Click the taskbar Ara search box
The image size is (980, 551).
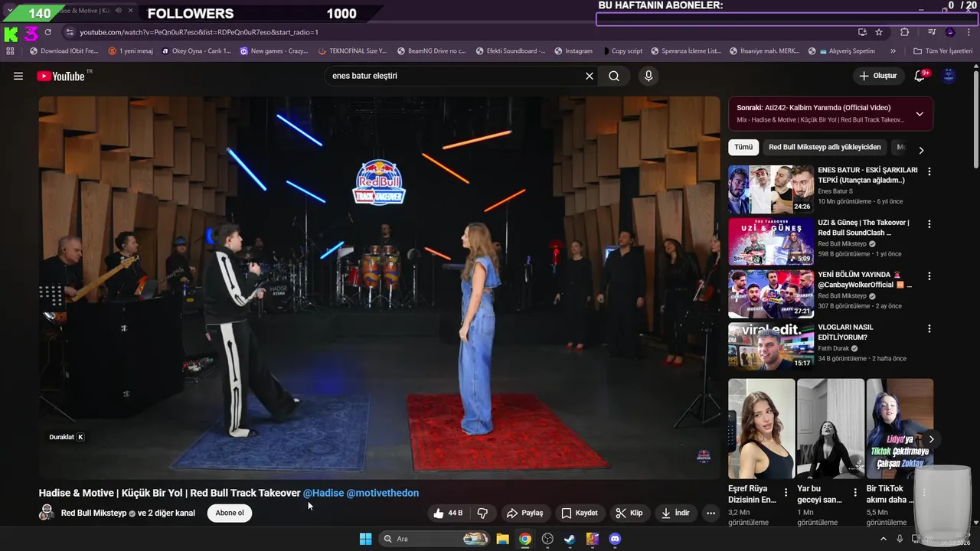click(434, 539)
